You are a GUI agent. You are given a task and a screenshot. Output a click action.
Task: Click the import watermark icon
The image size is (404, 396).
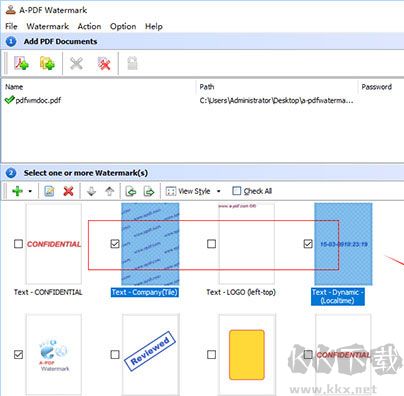click(131, 191)
